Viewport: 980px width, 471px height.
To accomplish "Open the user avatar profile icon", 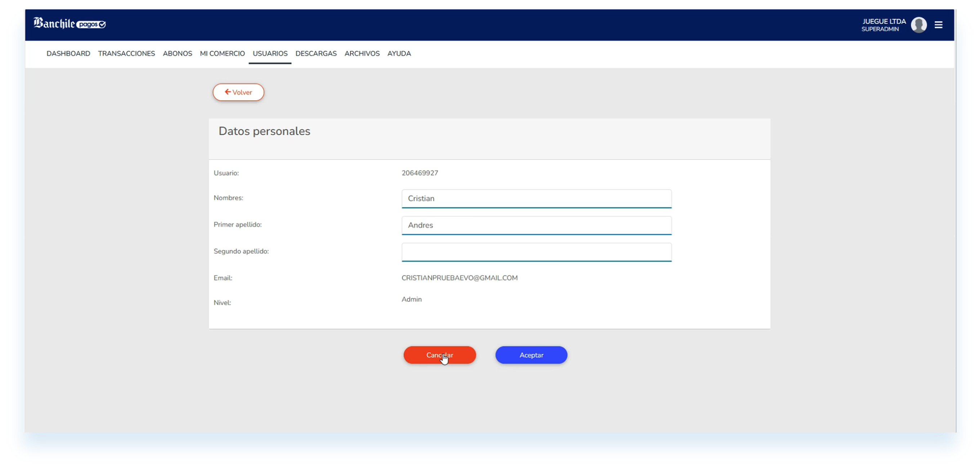I will pyautogui.click(x=918, y=25).
